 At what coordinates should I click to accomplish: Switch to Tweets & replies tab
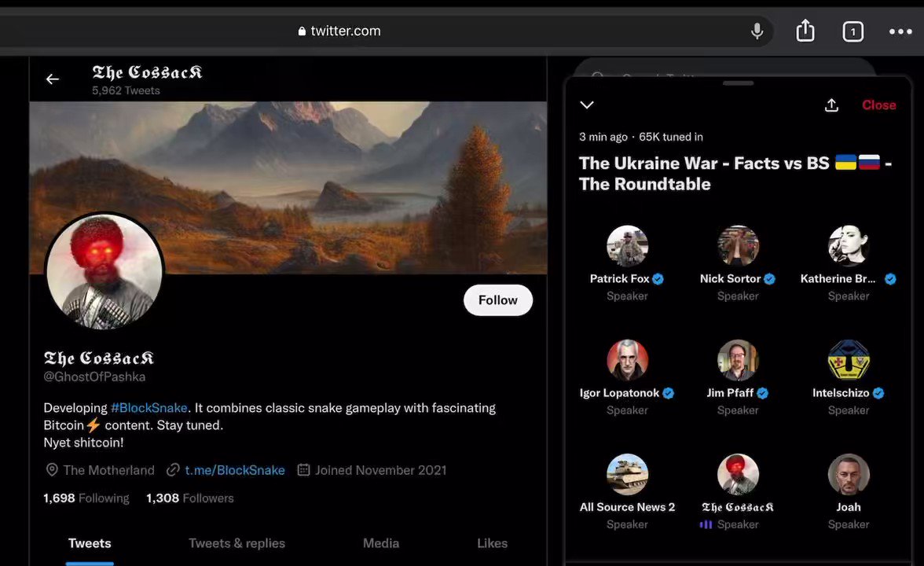click(237, 543)
